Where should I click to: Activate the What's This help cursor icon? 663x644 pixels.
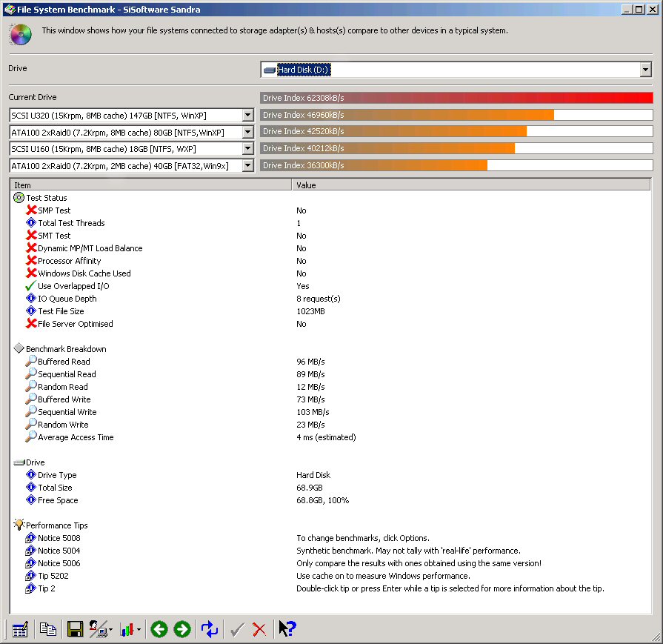[287, 628]
